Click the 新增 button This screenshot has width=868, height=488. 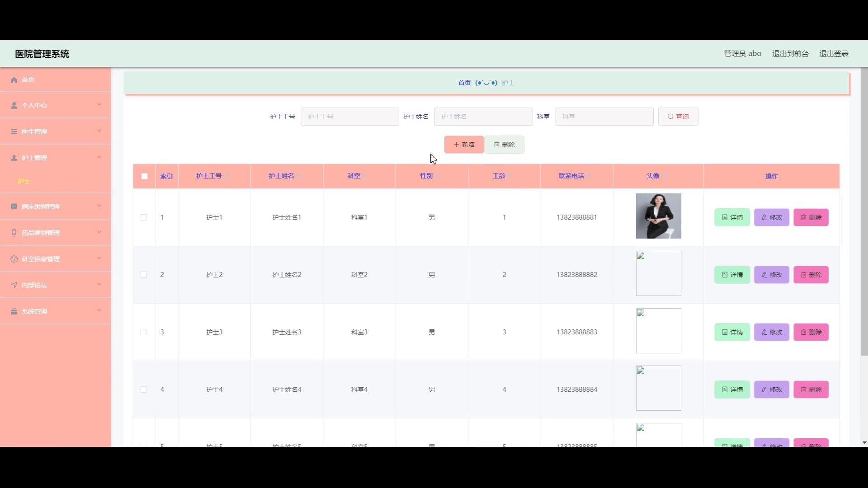[x=464, y=145]
